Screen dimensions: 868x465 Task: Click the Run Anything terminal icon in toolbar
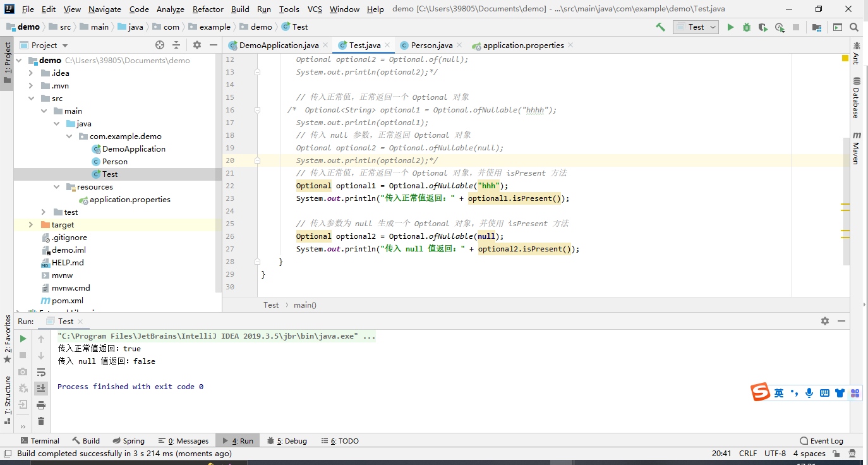point(837,27)
